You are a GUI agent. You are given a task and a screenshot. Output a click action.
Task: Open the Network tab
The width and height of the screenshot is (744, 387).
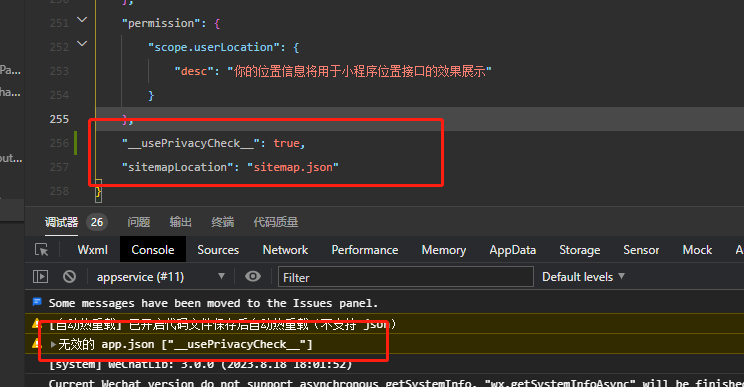(285, 250)
